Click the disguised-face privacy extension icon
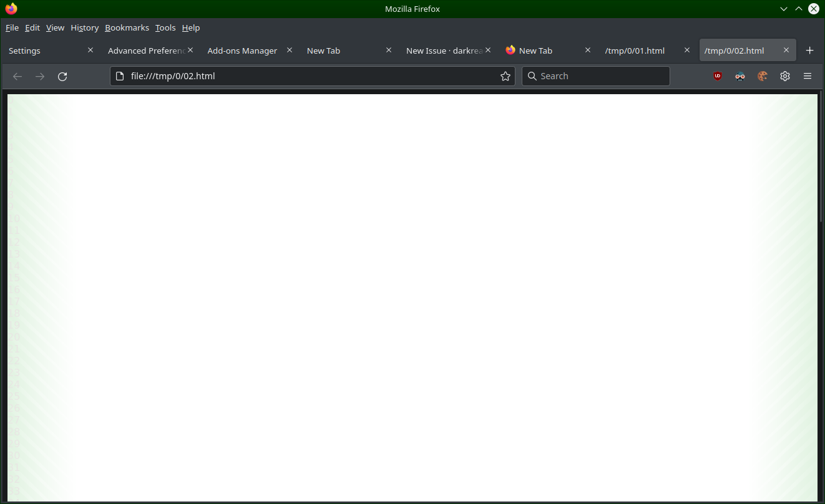The width and height of the screenshot is (825, 504). 740,75
